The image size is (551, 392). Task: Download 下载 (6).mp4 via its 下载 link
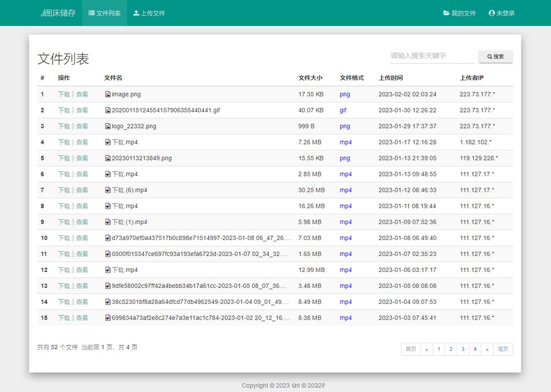pyautogui.click(x=64, y=190)
